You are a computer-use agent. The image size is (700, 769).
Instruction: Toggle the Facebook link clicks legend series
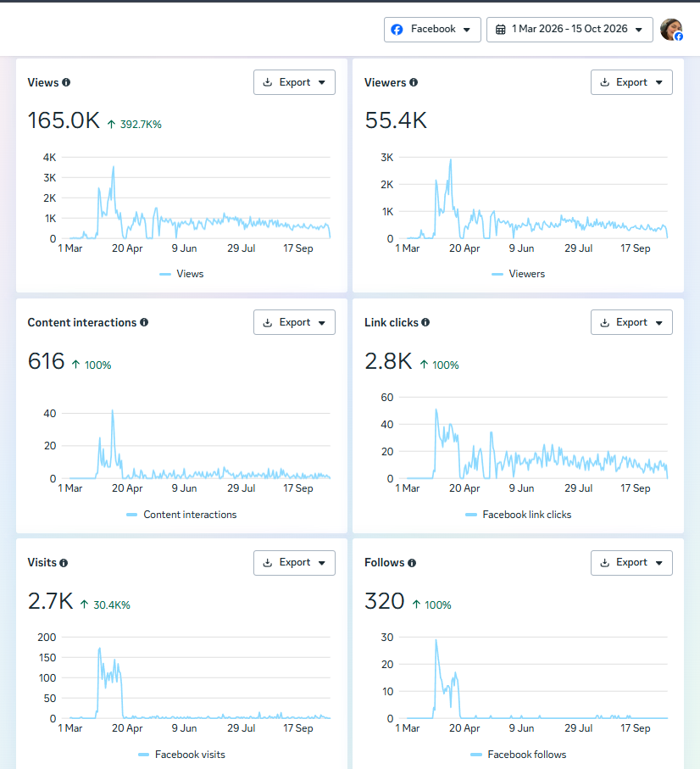coord(518,515)
